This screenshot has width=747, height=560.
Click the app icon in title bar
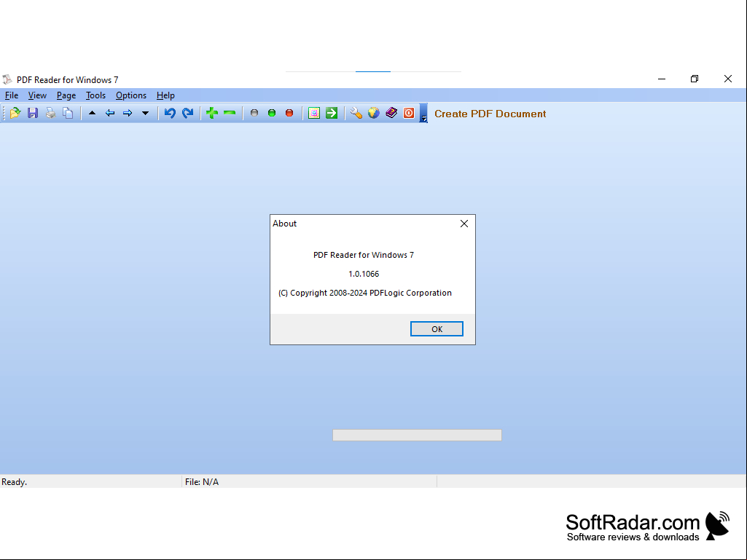(x=7, y=79)
